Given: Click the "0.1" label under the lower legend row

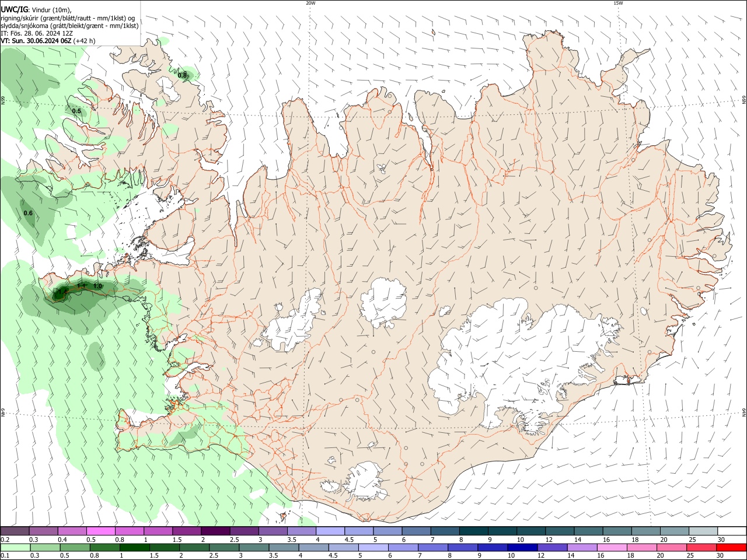Looking at the screenshot, I should (5, 555).
